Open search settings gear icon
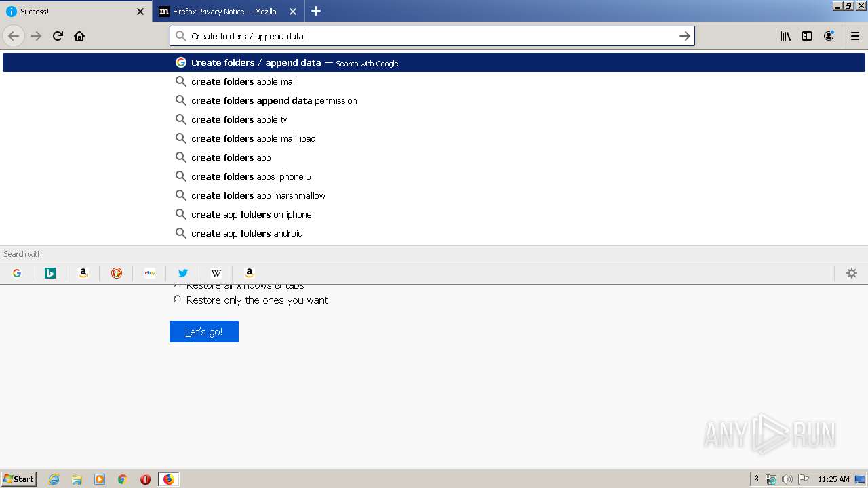 tap(852, 273)
